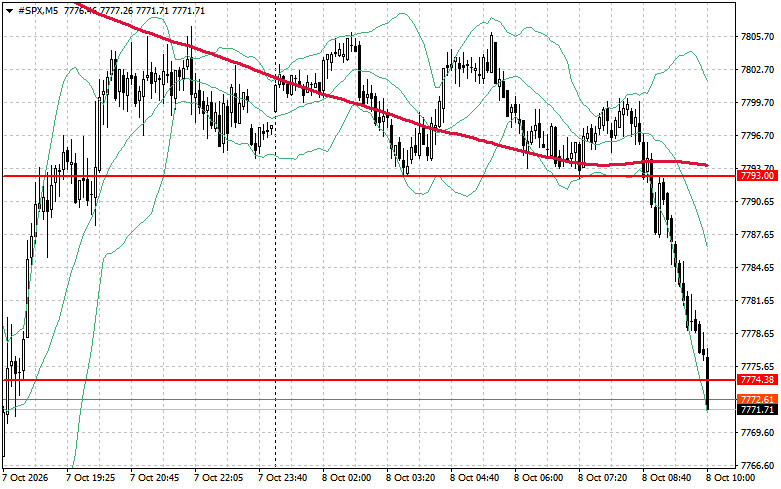The image size is (781, 489).
Task: Select the horizontal red line at 7793.00
Action: (x=369, y=176)
